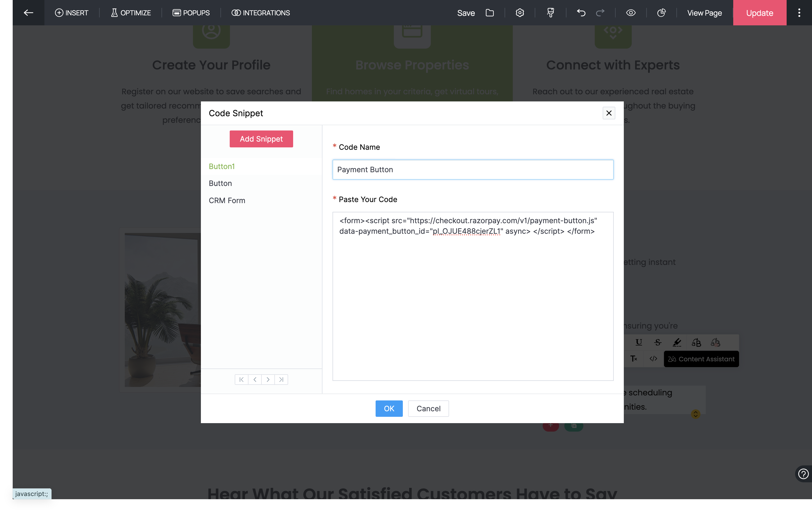Select CRM Form snippet in list
The width and height of the screenshot is (812, 514).
(x=227, y=200)
